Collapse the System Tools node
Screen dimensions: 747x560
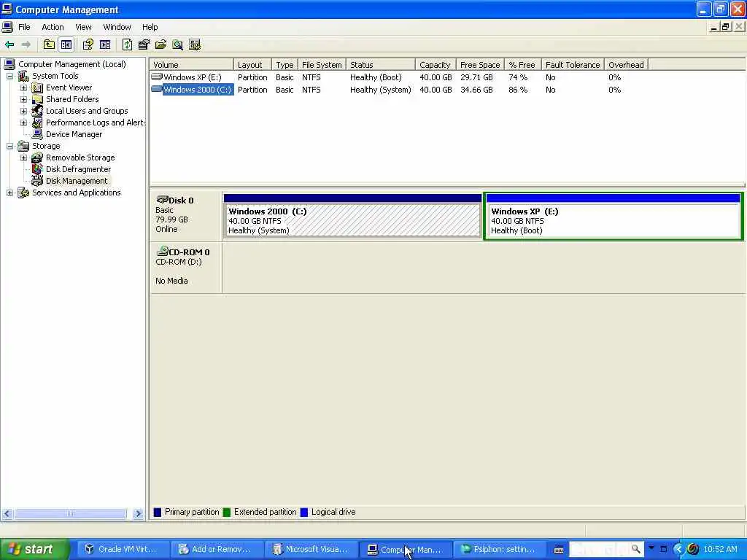pyautogui.click(x=9, y=76)
